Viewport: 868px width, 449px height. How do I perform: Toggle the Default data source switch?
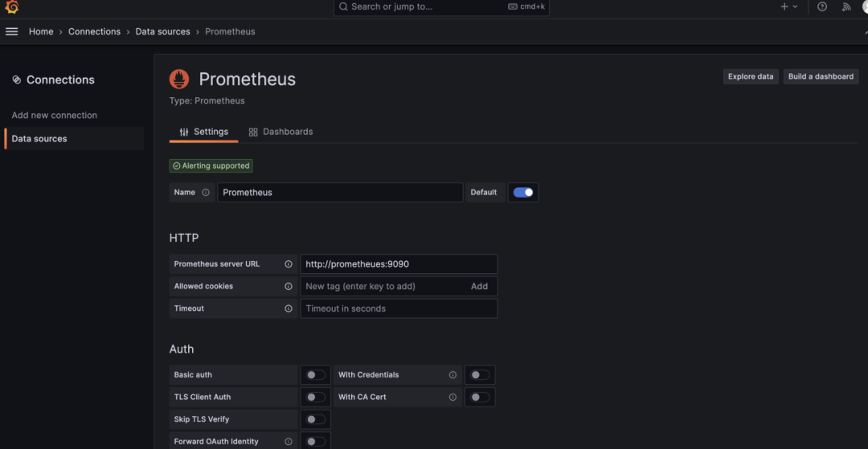pyautogui.click(x=523, y=193)
